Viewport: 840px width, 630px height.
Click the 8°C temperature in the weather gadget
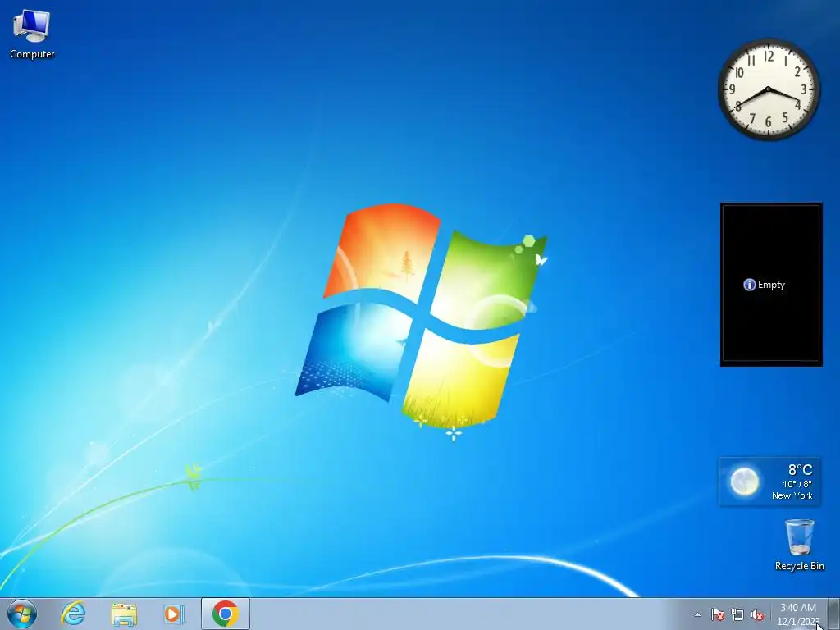click(801, 470)
